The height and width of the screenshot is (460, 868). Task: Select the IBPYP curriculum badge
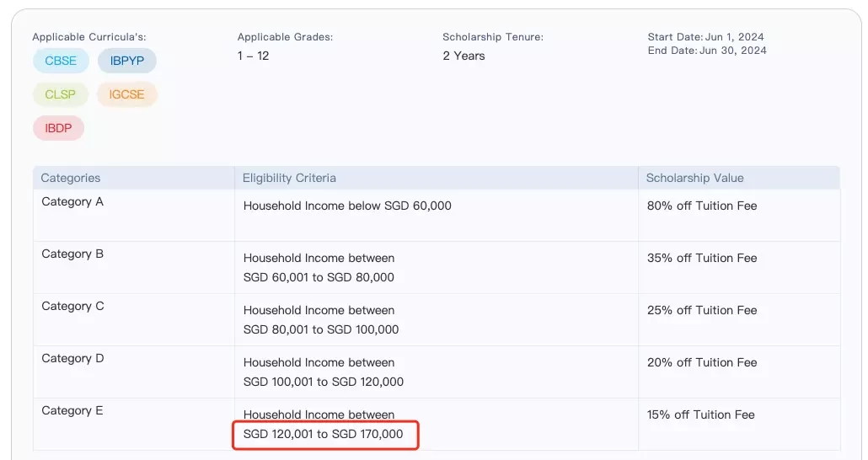click(x=126, y=61)
